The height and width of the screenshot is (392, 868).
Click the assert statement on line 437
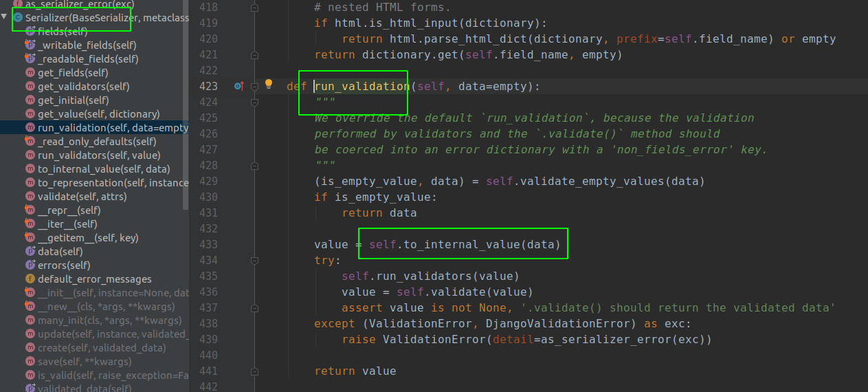[588, 307]
